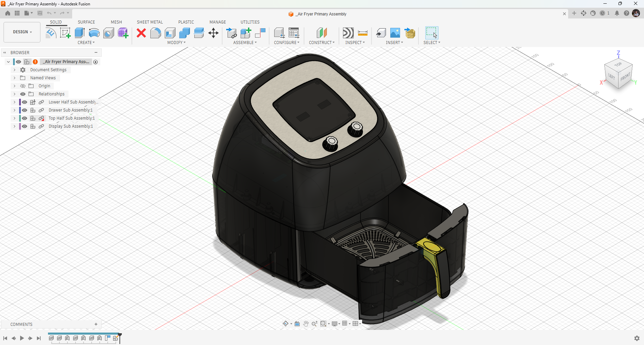Select the Hole tool icon

(x=108, y=33)
